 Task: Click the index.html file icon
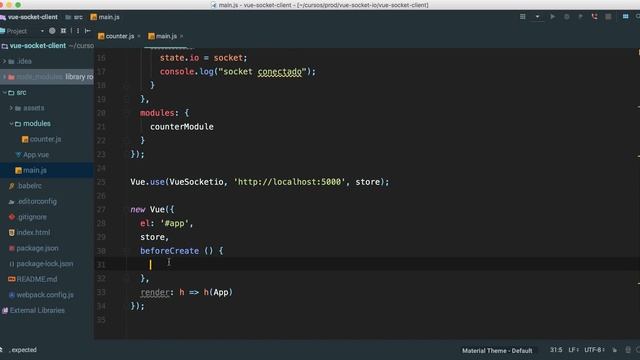pyautogui.click(x=12, y=232)
